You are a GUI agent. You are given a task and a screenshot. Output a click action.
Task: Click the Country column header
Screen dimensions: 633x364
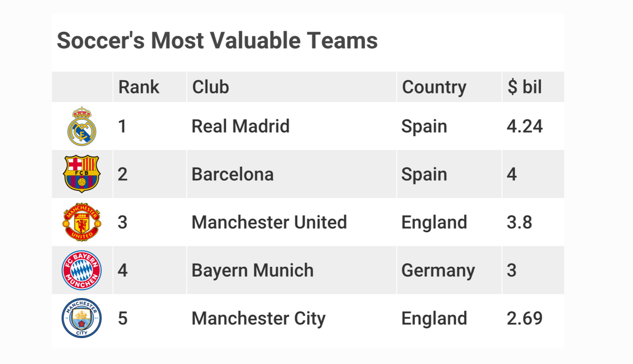tap(434, 87)
